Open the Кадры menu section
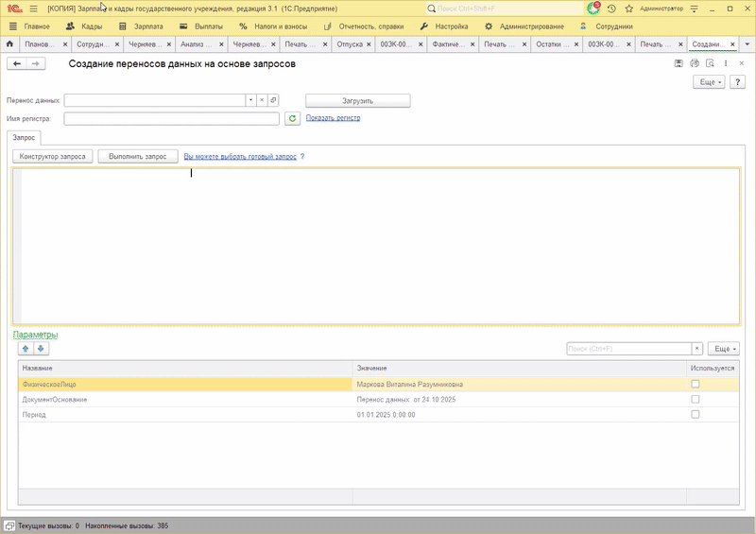Image resolution: width=756 pixels, height=534 pixels. pos(84,26)
